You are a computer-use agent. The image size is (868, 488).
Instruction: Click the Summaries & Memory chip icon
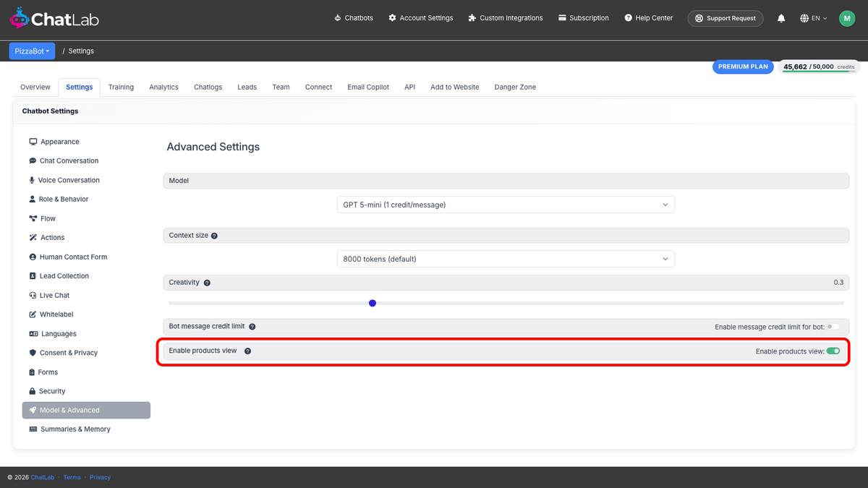click(33, 429)
